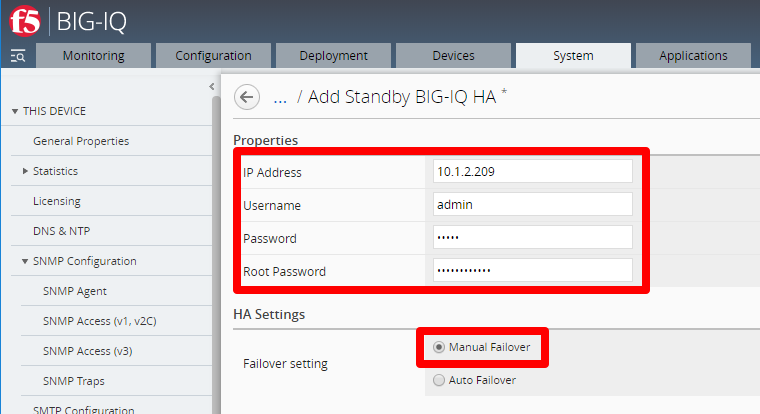Expand the Statistics tree item
The height and width of the screenshot is (414, 760).
25,171
